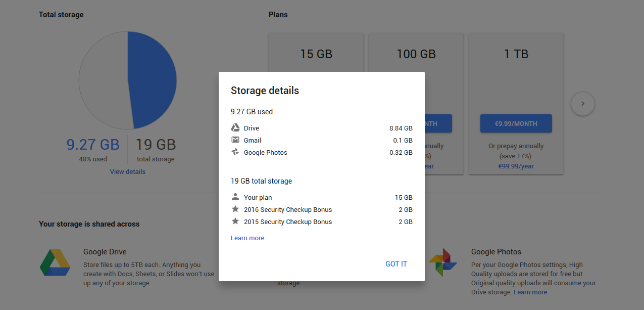The height and width of the screenshot is (310, 644).
Task: Click the Your plan 15 GB value
Action: (404, 198)
